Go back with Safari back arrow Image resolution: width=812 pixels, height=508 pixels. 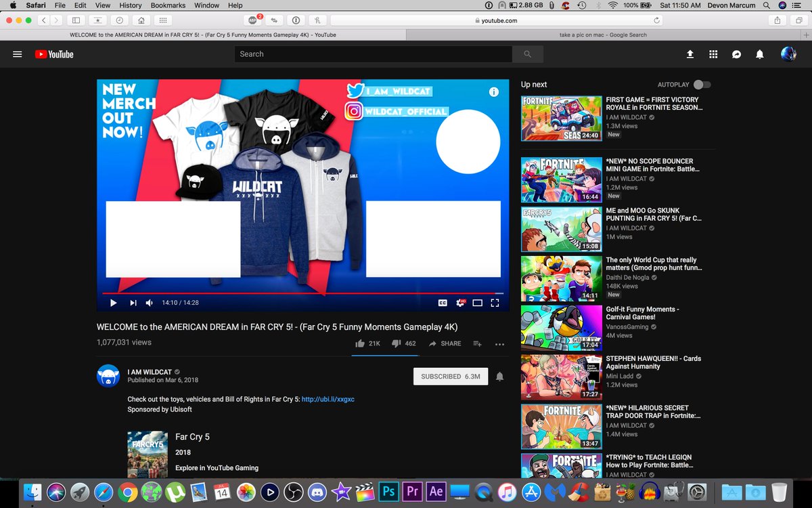(x=43, y=20)
